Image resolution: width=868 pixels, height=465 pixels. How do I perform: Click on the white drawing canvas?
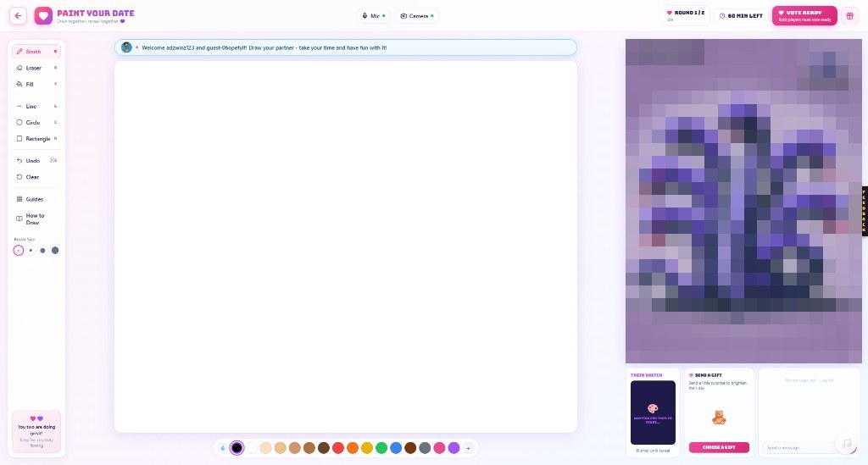(346, 246)
